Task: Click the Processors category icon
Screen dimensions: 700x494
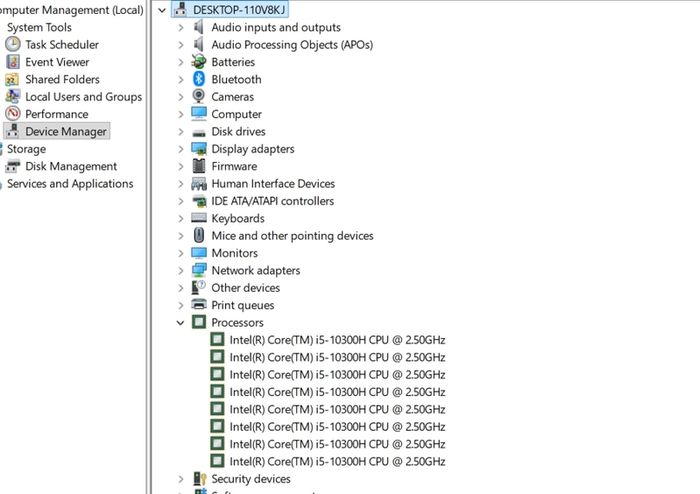Action: (199, 322)
